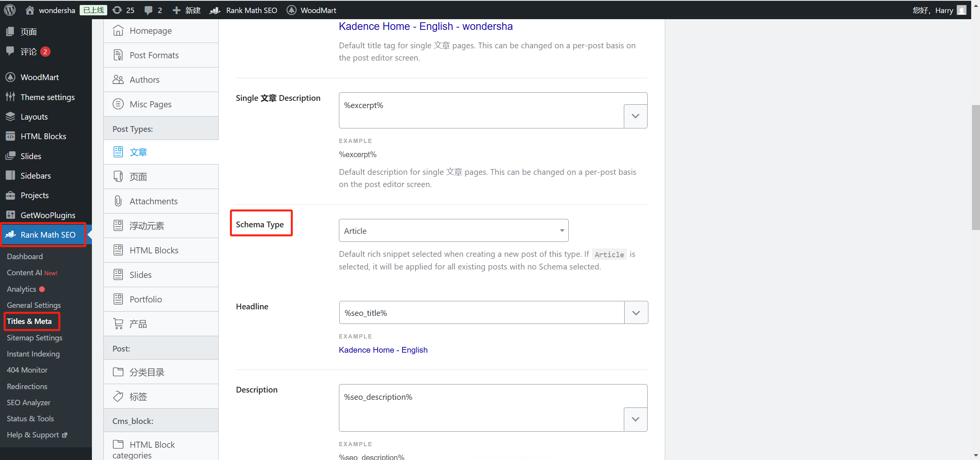Click the Attachments paperclip icon

[x=118, y=201]
